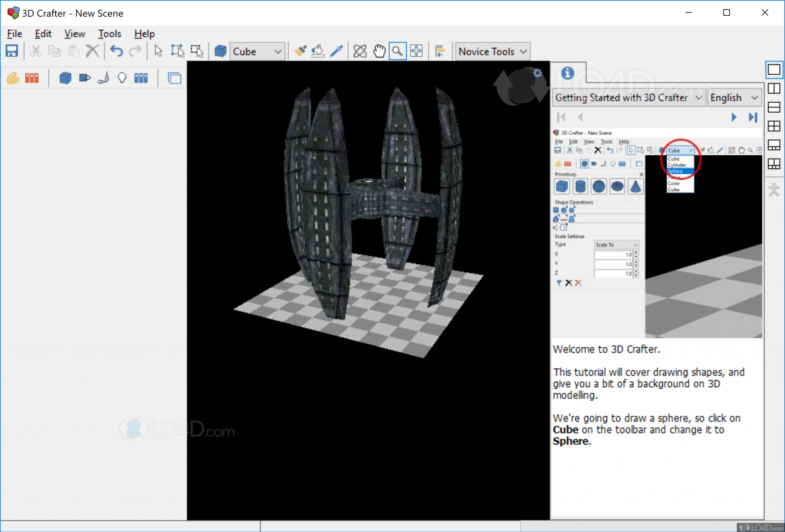Viewport: 785px width, 532px height.
Task: Jump to the first tutorial page
Action: point(561,117)
